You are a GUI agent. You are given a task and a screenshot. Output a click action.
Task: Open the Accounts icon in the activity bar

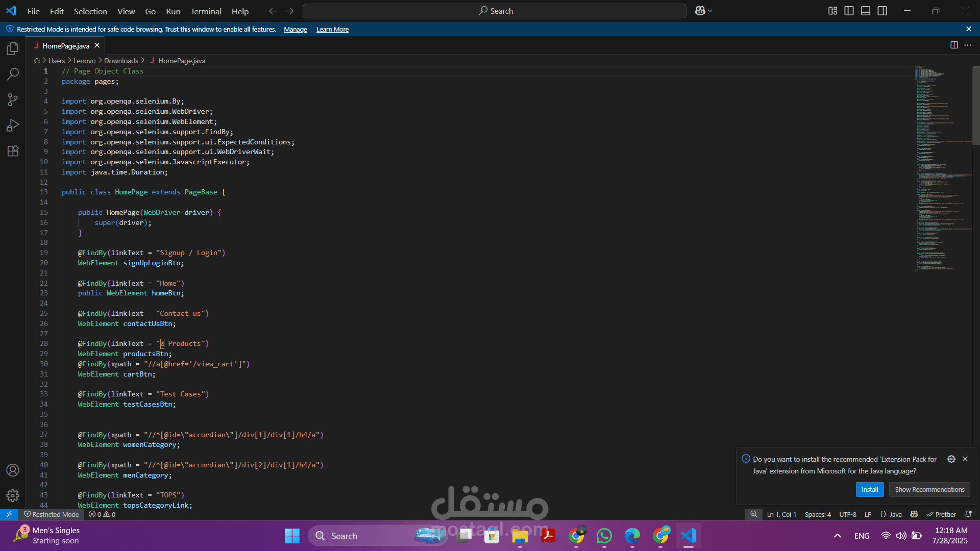click(13, 470)
